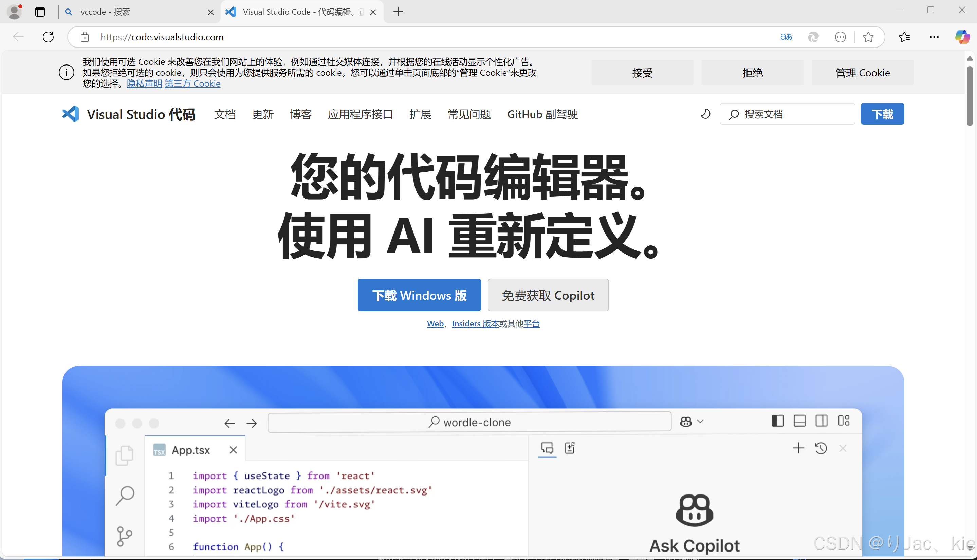Click the translate icon in the address bar
Image resolution: width=977 pixels, height=560 pixels.
pos(786,37)
